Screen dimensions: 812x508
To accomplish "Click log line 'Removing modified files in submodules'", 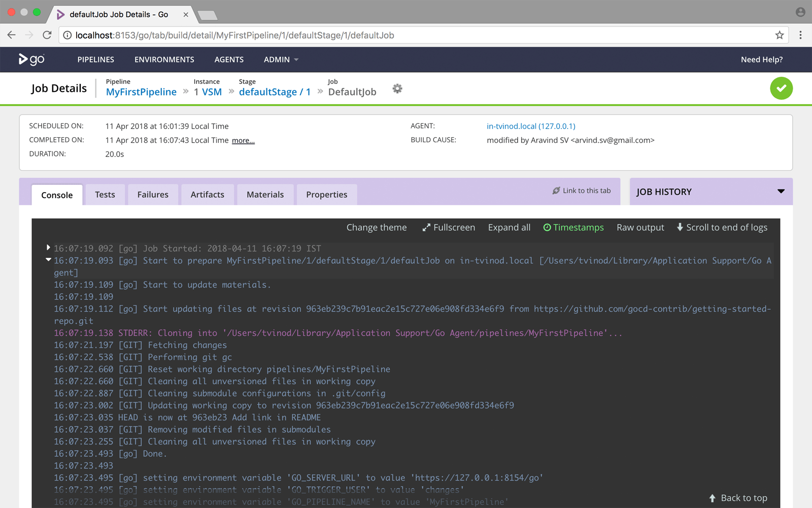I will tap(192, 430).
